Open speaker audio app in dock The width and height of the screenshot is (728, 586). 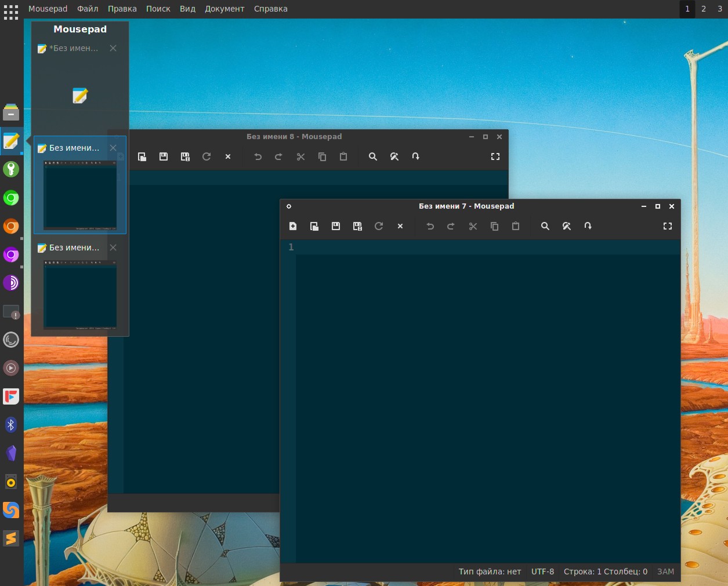[x=11, y=482]
